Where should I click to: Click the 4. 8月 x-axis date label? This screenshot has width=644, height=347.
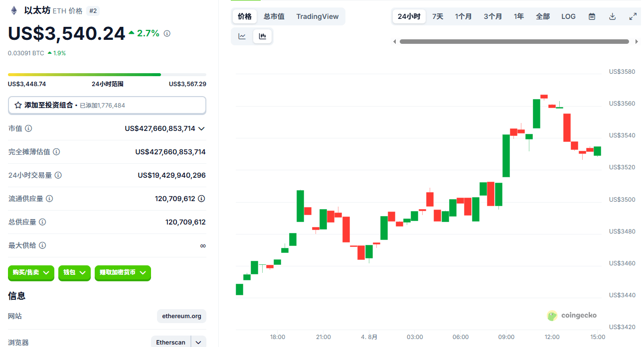coord(369,337)
